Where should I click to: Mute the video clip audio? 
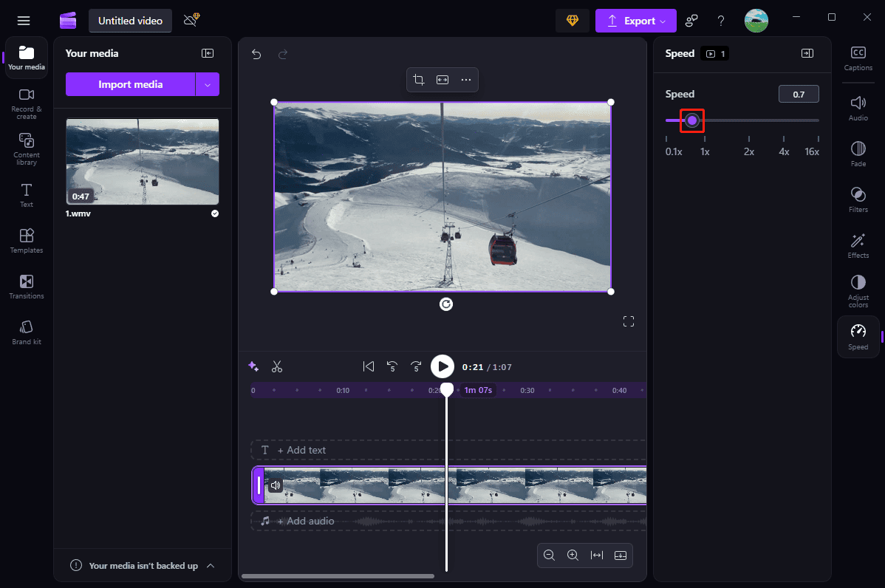pos(276,485)
